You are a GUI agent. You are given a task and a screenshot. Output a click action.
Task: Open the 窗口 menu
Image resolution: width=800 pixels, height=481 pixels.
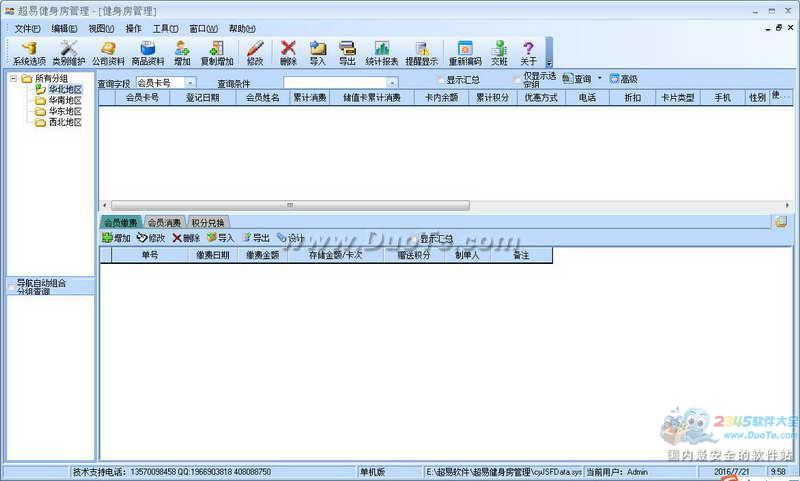coord(203,29)
